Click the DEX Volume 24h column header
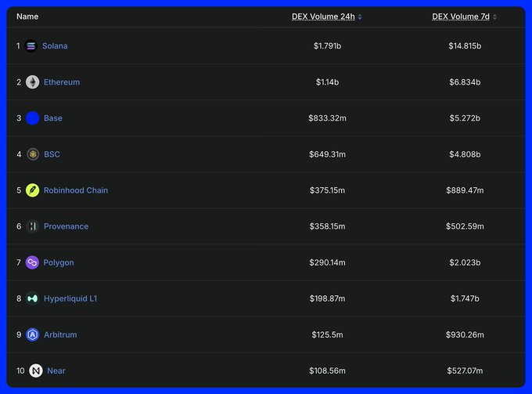This screenshot has height=394, width=532. click(323, 16)
